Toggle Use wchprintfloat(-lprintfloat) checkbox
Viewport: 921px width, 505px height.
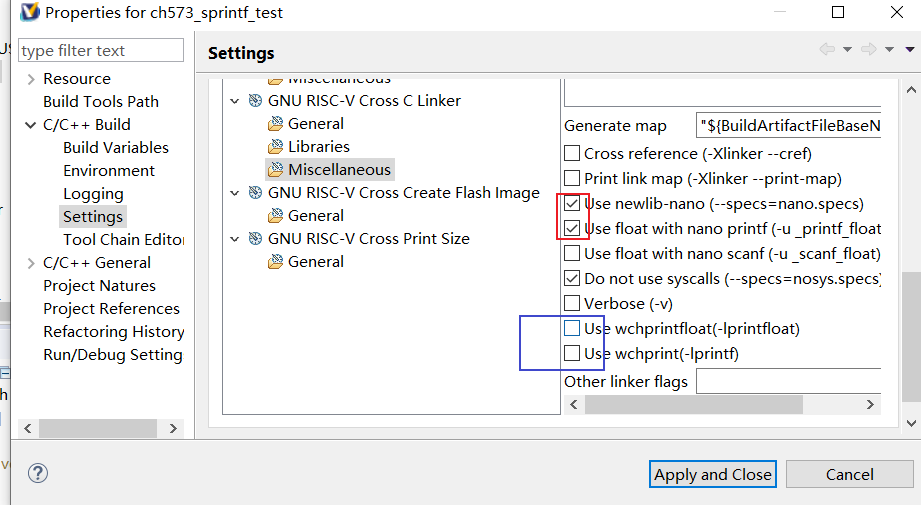(572, 328)
